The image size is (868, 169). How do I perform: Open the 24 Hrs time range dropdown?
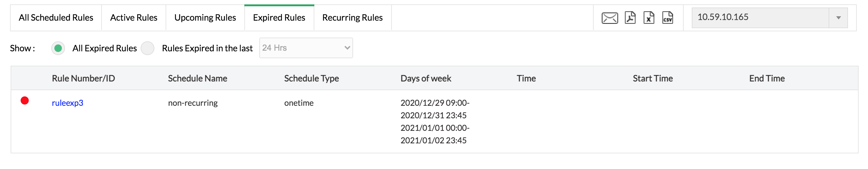click(306, 48)
